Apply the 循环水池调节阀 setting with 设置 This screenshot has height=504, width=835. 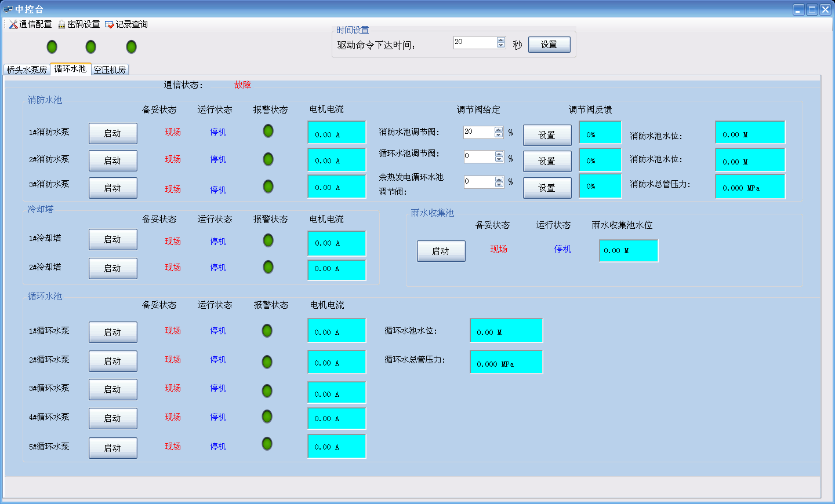(x=546, y=161)
